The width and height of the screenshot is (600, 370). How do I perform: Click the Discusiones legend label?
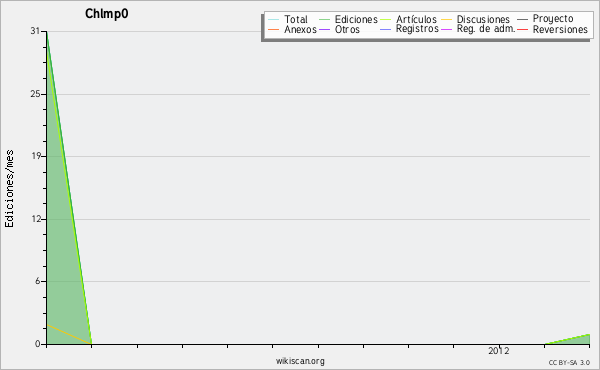[483, 19]
